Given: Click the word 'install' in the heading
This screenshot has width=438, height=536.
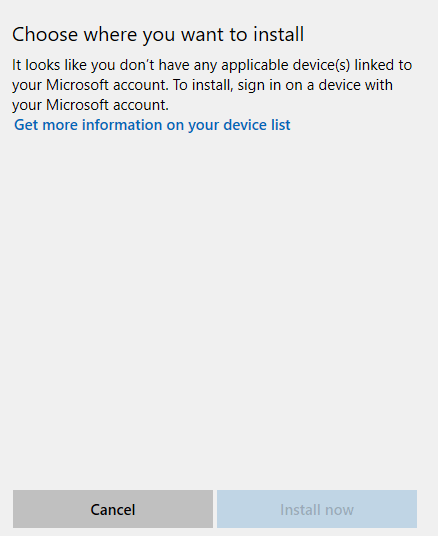Looking at the screenshot, I should (x=278, y=34).
